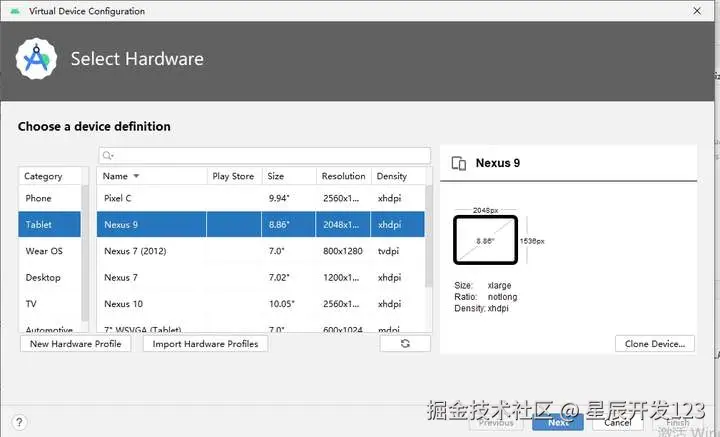Click the Density column header
720x437 pixels.
coord(398,176)
